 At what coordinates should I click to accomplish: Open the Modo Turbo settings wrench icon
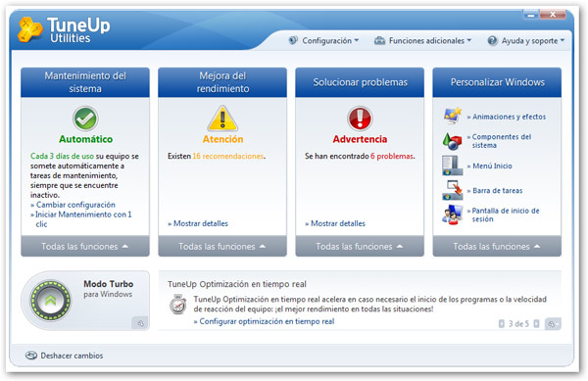(x=140, y=323)
